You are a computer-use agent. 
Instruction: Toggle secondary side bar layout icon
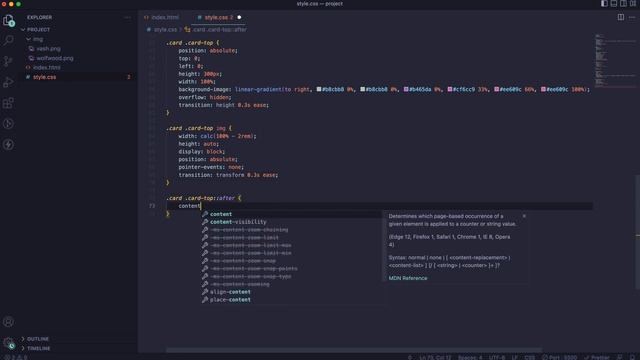point(623,4)
